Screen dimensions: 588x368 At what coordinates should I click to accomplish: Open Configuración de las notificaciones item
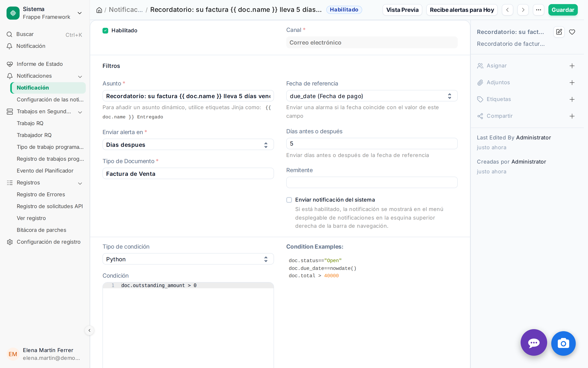click(50, 100)
